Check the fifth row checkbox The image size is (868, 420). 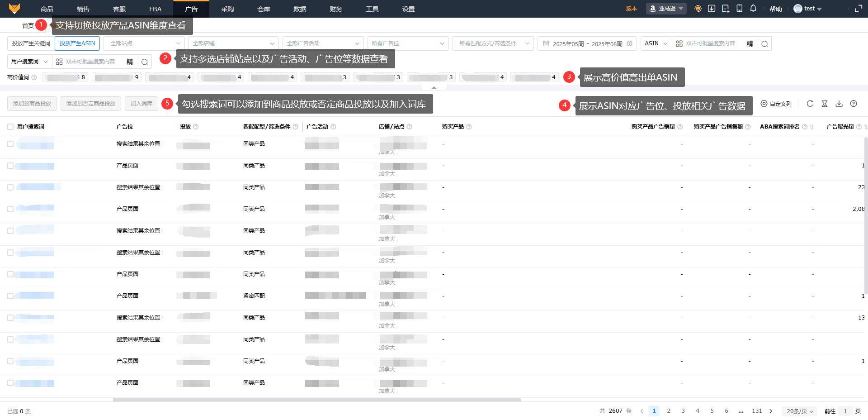[10, 231]
